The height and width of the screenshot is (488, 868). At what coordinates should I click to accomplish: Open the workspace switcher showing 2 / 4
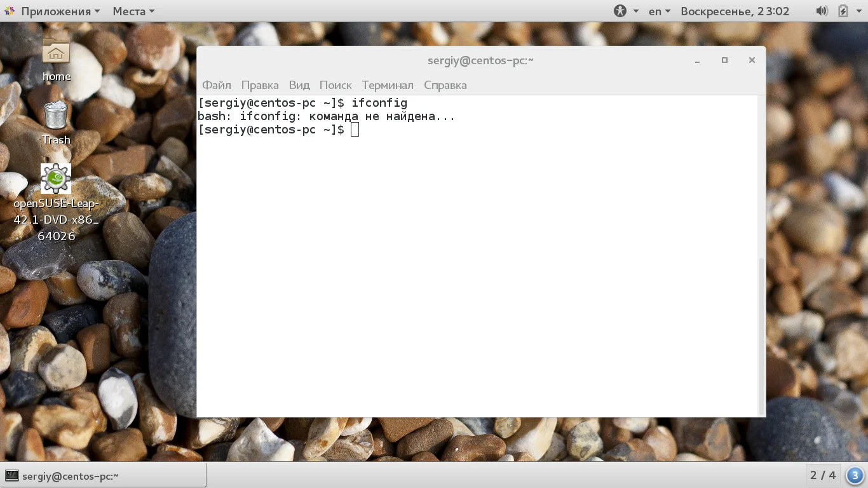(x=824, y=475)
